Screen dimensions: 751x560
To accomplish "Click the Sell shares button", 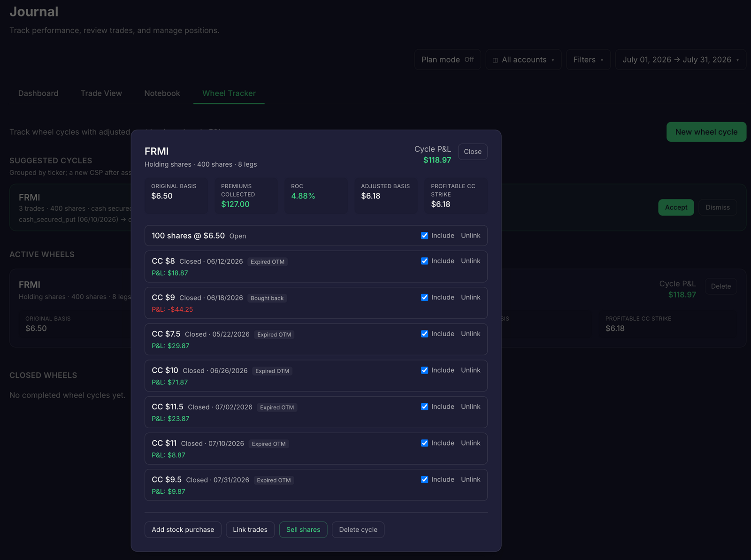I will [303, 529].
